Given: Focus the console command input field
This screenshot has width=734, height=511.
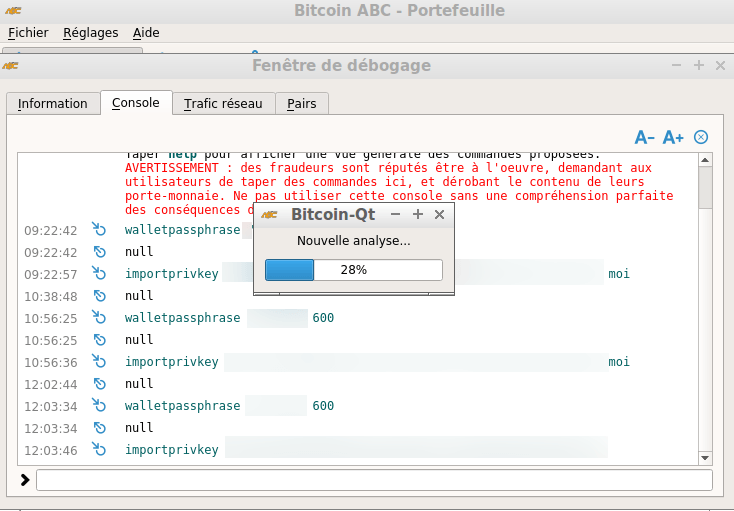Looking at the screenshot, I should tap(374, 480).
